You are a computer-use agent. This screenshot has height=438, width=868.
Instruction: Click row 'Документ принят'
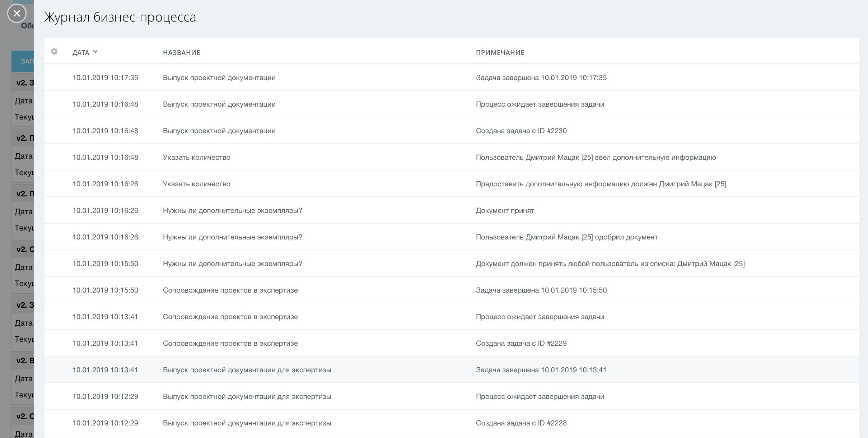505,210
